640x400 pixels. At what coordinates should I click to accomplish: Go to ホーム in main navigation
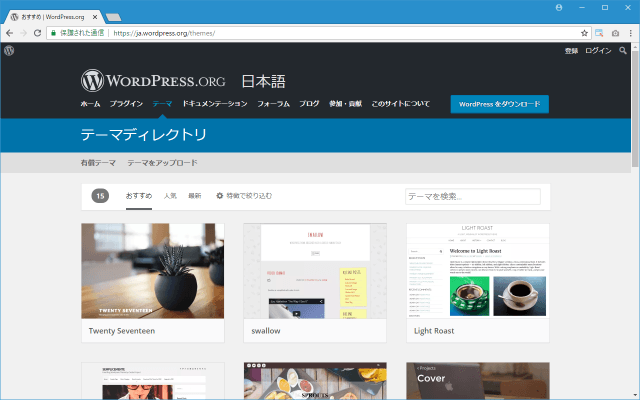pyautogui.click(x=90, y=104)
